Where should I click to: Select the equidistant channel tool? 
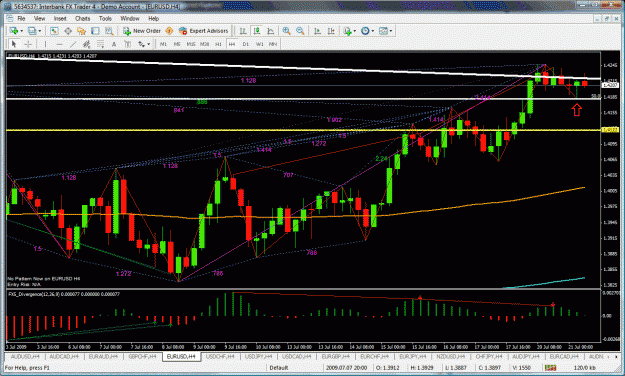click(x=86, y=44)
